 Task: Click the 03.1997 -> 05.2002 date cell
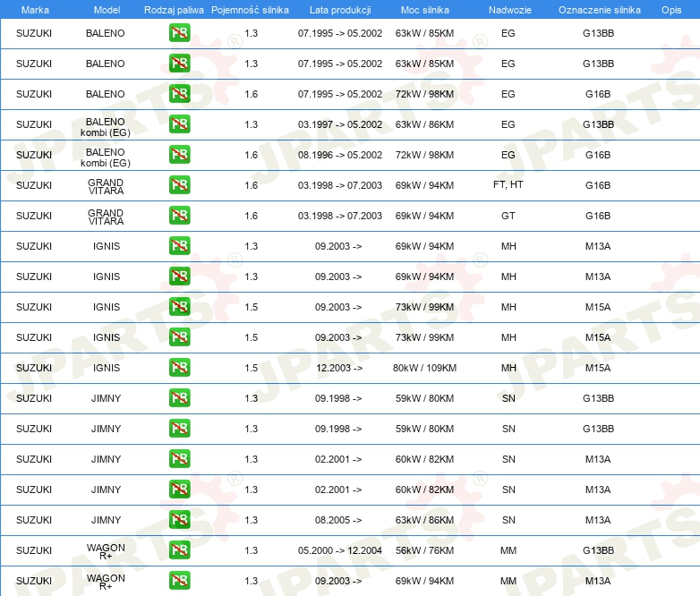(x=340, y=124)
